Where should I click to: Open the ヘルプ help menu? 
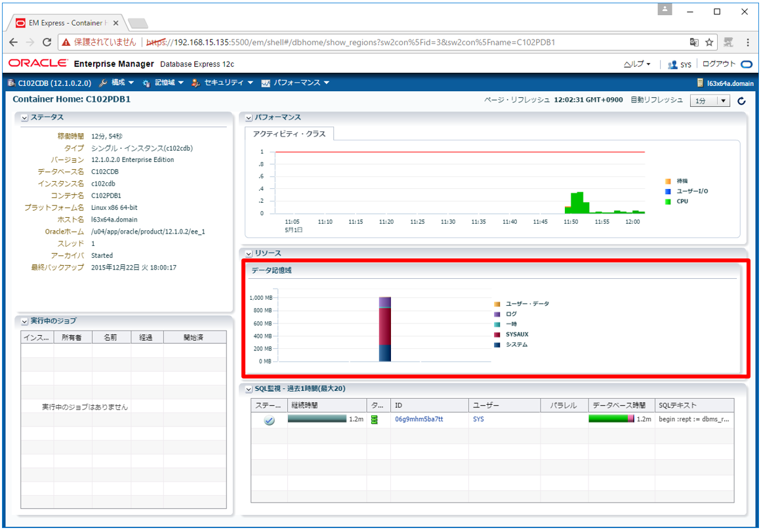[637, 64]
